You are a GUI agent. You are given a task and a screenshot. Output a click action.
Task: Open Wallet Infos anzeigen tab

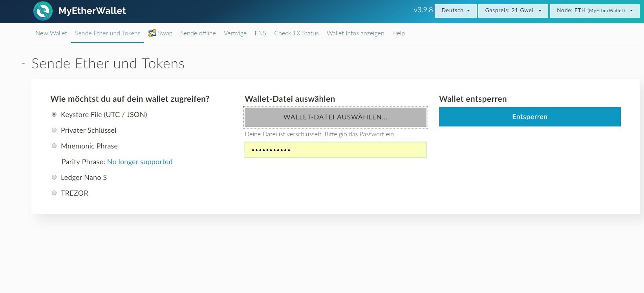[x=355, y=33]
